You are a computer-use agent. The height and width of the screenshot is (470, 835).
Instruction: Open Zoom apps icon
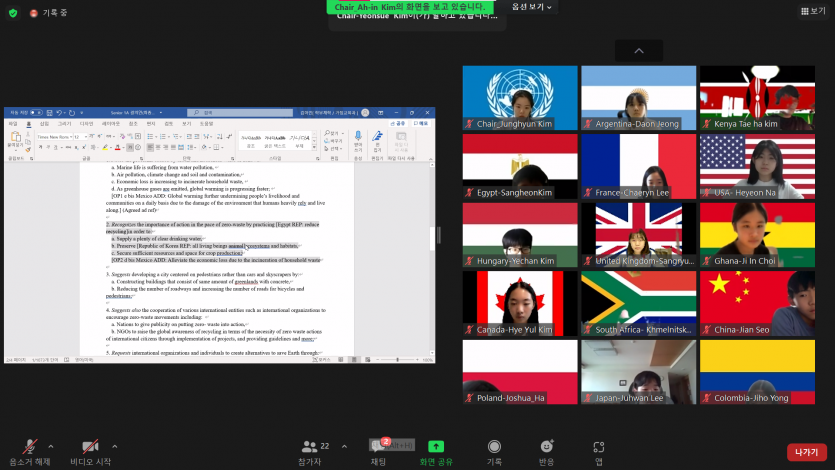pos(599,447)
